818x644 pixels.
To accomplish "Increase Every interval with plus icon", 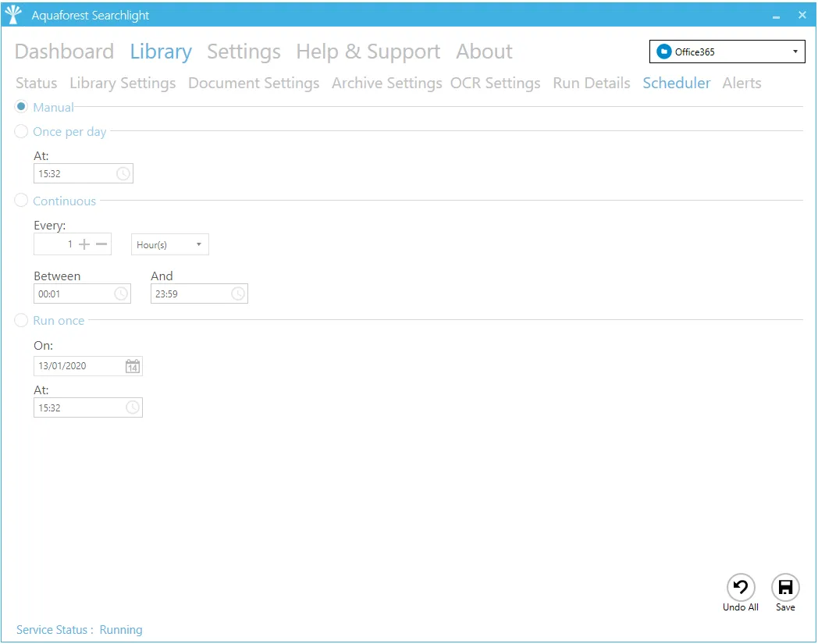I will tap(84, 244).
